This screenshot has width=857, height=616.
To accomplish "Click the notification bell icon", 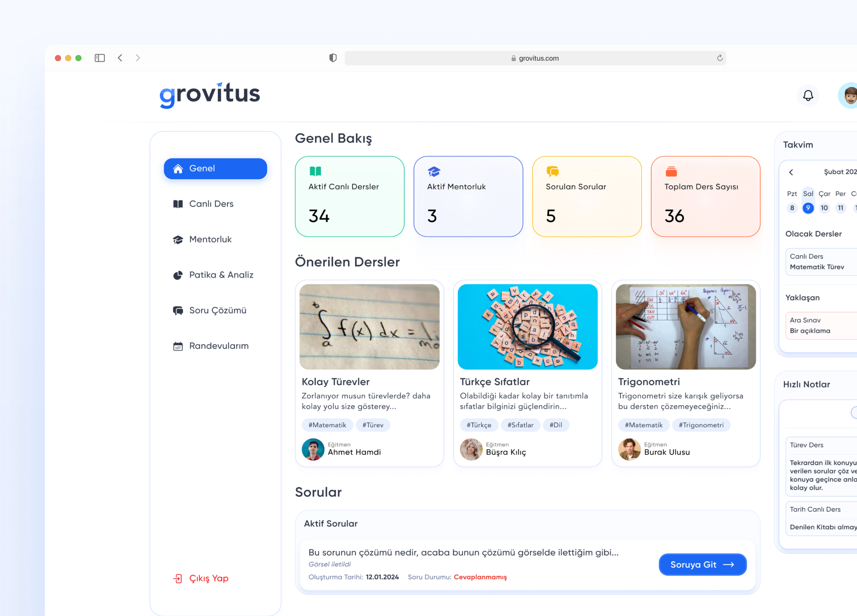I will (808, 96).
